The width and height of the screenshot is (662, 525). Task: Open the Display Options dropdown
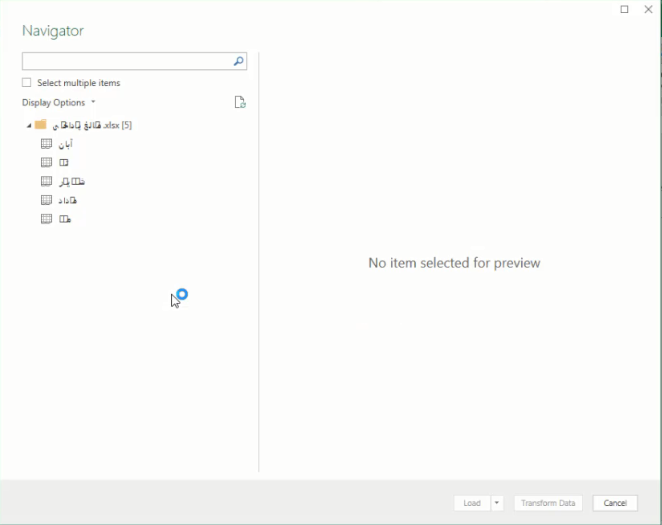(x=59, y=103)
